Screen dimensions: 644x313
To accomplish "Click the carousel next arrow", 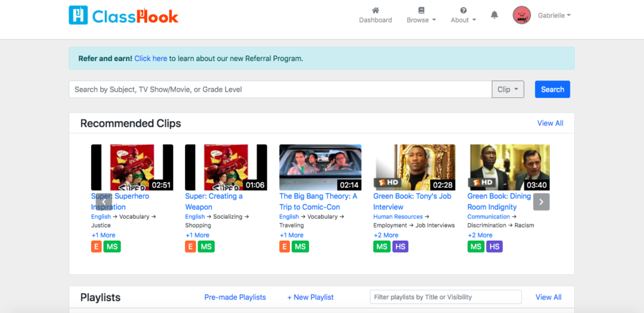I will (541, 202).
